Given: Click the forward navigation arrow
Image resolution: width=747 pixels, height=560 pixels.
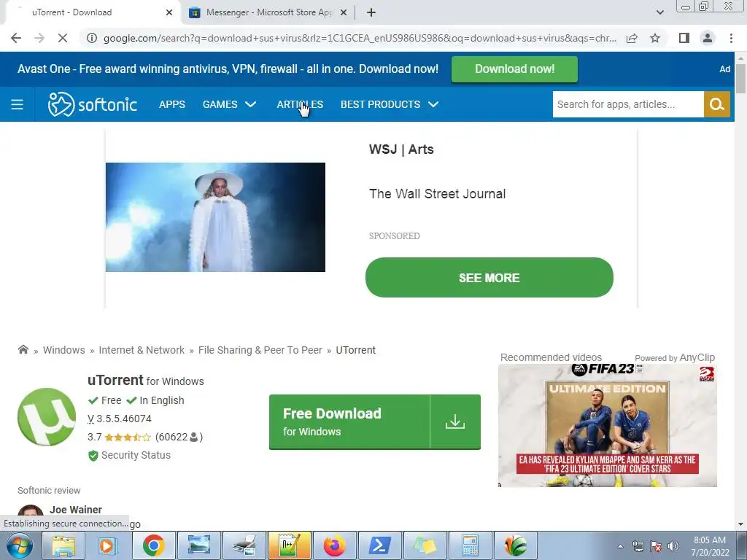Looking at the screenshot, I should pyautogui.click(x=39, y=38).
